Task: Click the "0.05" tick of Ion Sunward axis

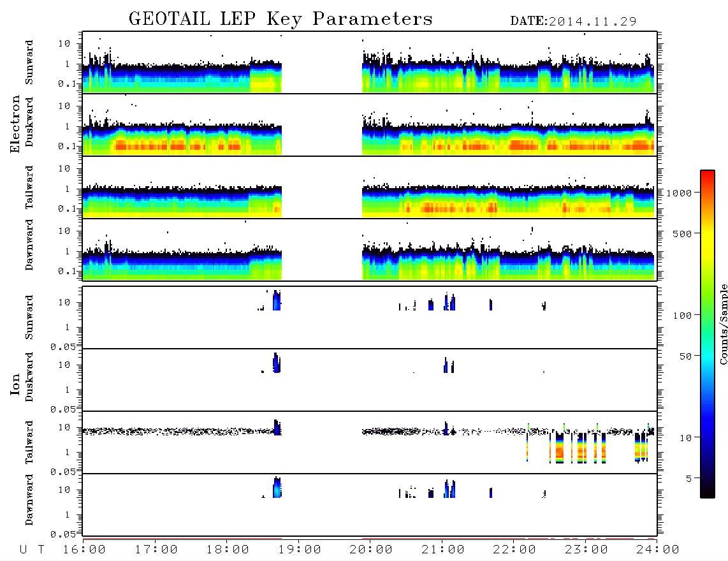Action: [62, 346]
